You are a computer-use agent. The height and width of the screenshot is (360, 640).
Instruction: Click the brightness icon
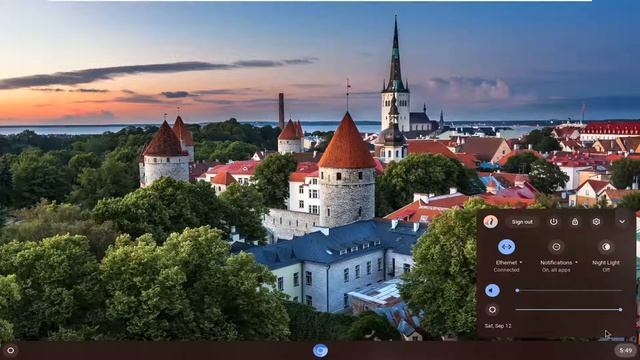click(x=492, y=309)
